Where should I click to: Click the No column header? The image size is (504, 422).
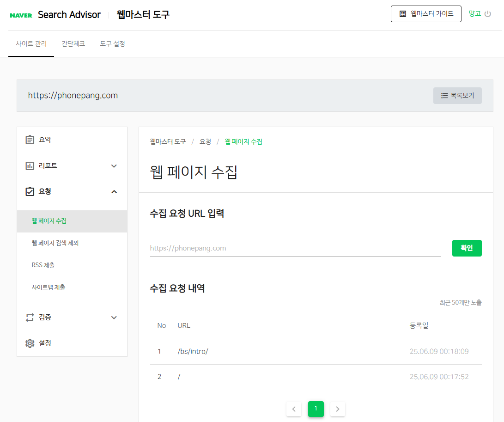coord(161,326)
